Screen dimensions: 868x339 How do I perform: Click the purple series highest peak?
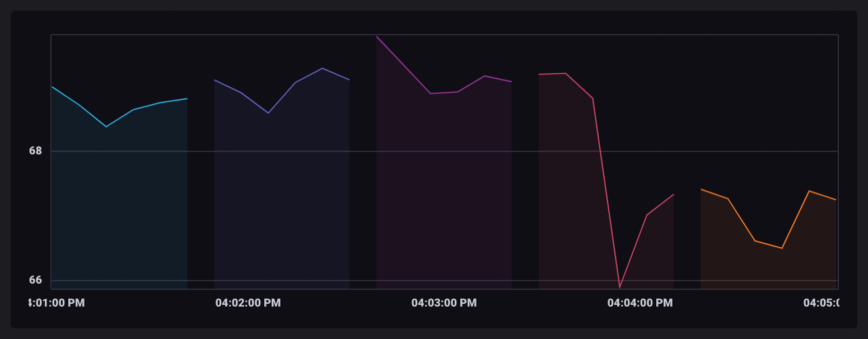click(322, 68)
